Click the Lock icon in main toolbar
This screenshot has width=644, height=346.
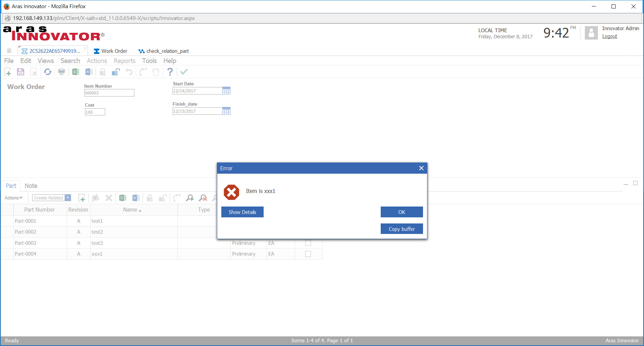[103, 72]
